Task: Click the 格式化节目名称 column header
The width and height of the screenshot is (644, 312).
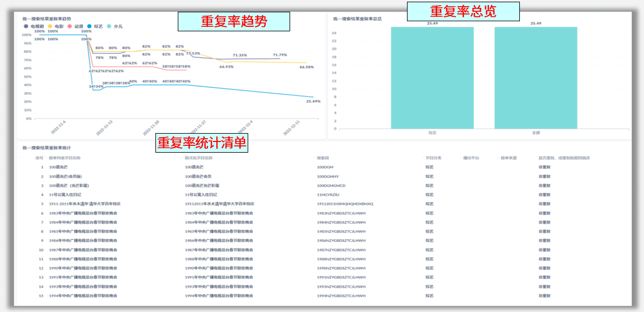Action: 198,158
